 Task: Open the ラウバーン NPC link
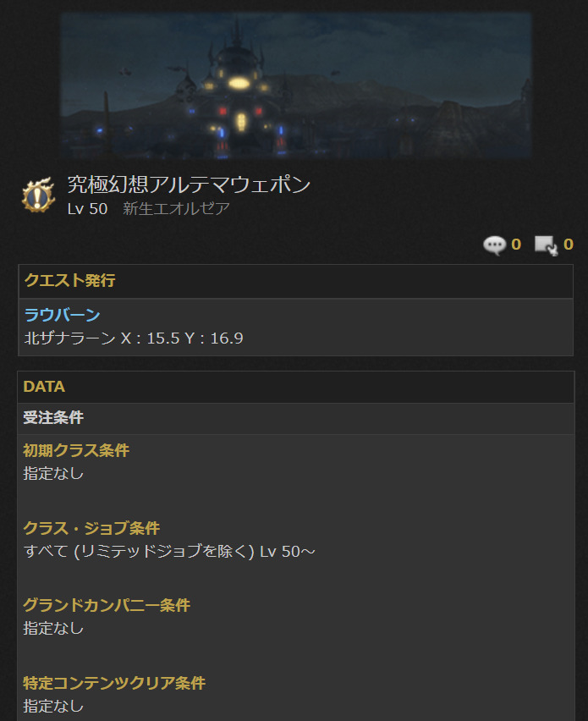[62, 315]
